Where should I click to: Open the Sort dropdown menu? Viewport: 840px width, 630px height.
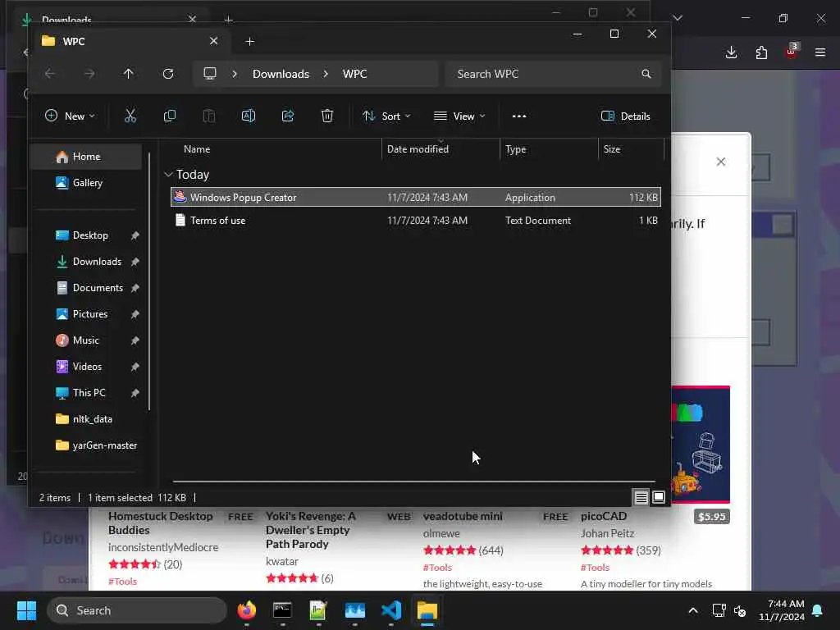[386, 116]
